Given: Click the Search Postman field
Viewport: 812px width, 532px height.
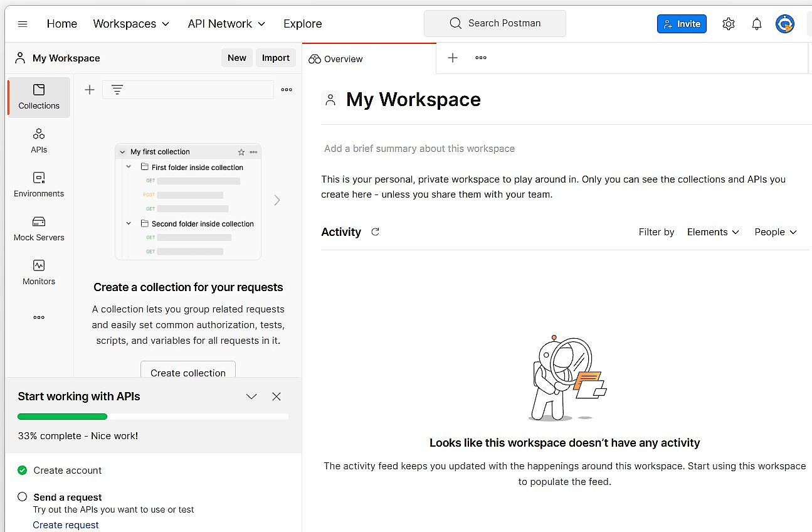Looking at the screenshot, I should (495, 23).
